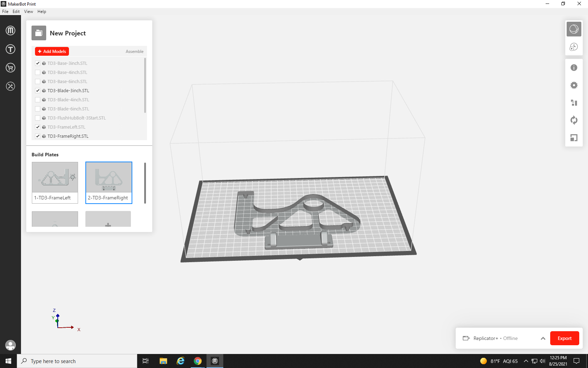Open File Explorer from taskbar
This screenshot has height=368, width=588.
[x=163, y=361]
